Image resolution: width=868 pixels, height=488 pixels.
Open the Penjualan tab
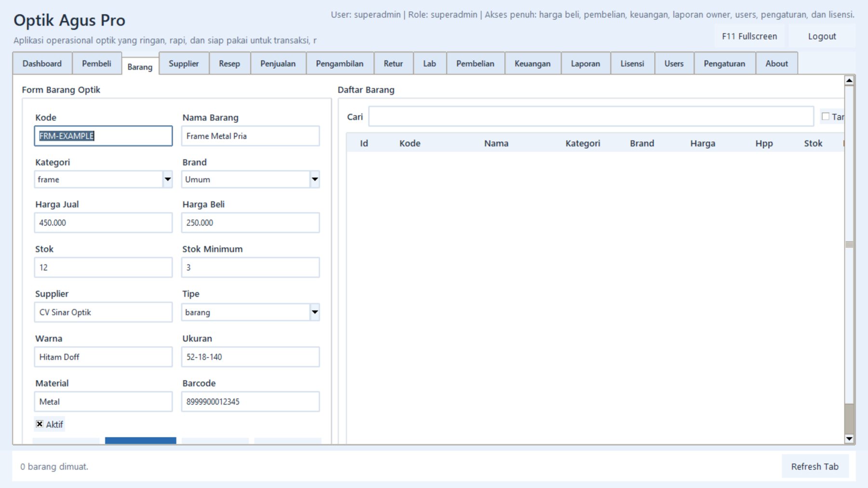coord(278,64)
